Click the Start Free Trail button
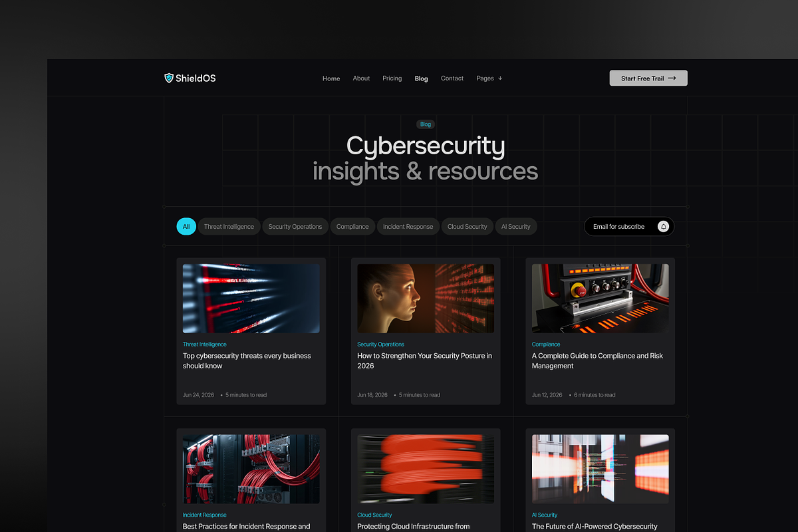Image resolution: width=798 pixels, height=532 pixels. [x=648, y=78]
